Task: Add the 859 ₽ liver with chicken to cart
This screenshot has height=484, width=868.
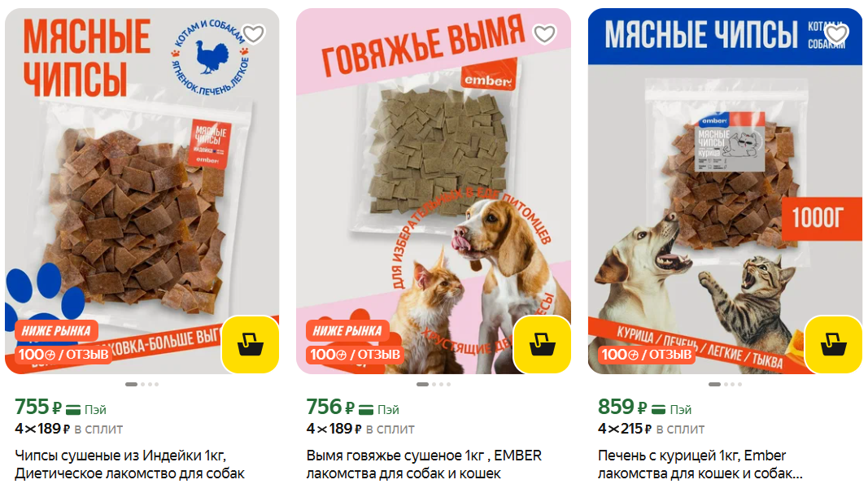Action: click(x=833, y=344)
